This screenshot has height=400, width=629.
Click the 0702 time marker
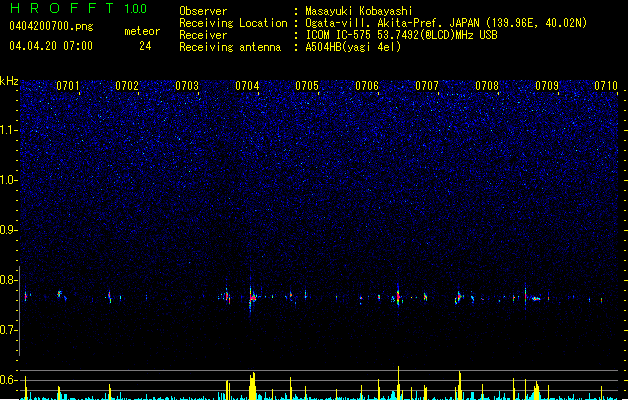[127, 86]
